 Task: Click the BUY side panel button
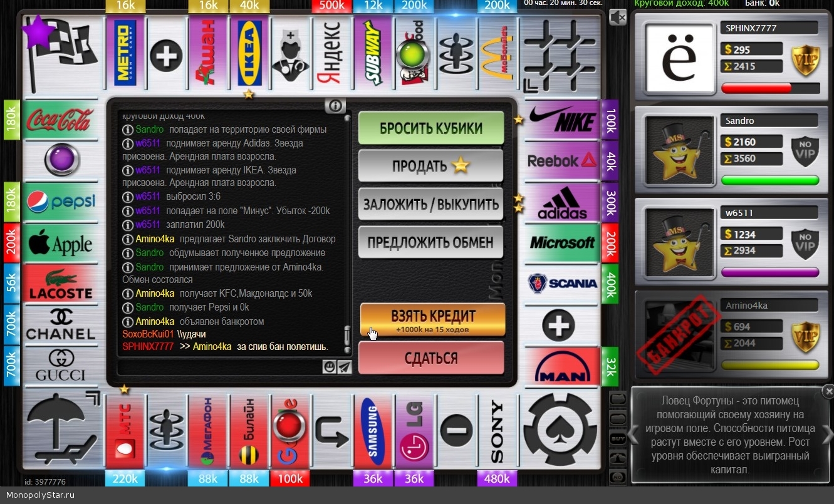pos(618,438)
